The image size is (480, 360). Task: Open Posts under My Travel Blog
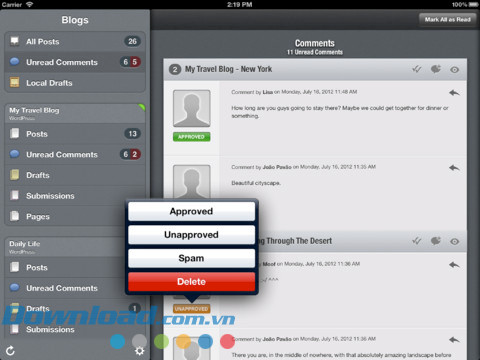[x=75, y=134]
